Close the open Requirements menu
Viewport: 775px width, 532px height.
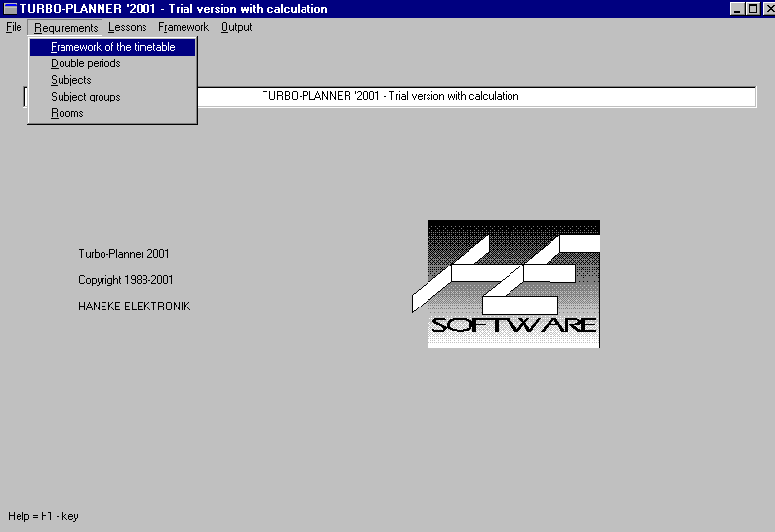[65, 27]
